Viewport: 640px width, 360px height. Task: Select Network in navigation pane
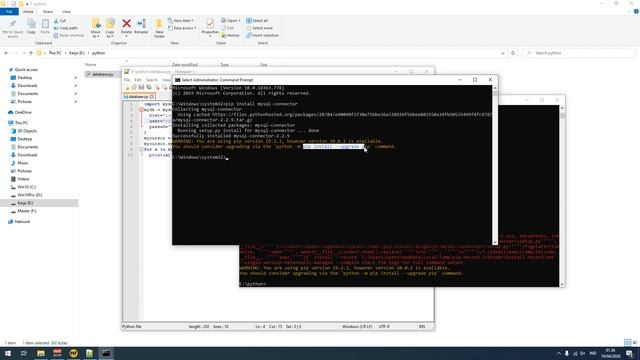22,222
